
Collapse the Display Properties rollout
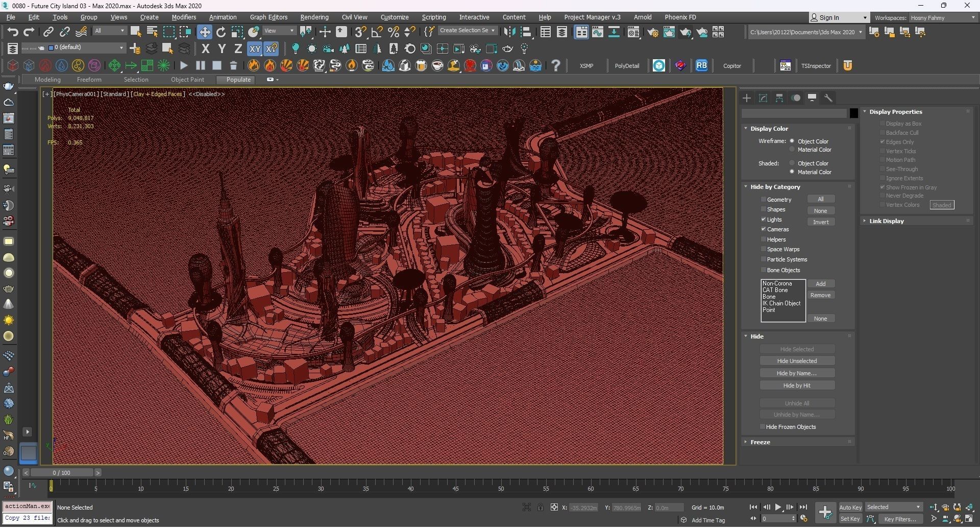tap(895, 112)
